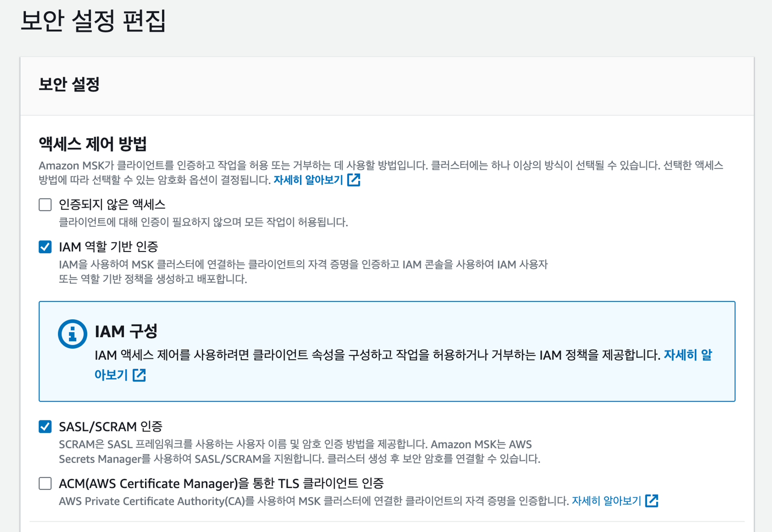Click the 'SASL/SCRAM 인증' label text
Viewport: 772px width, 532px height.
click(111, 426)
